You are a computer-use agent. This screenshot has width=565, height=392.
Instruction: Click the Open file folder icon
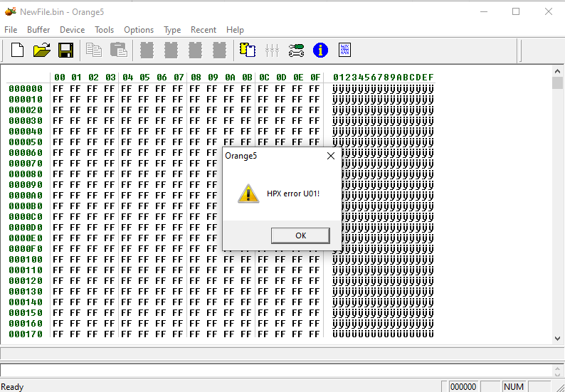click(x=42, y=50)
